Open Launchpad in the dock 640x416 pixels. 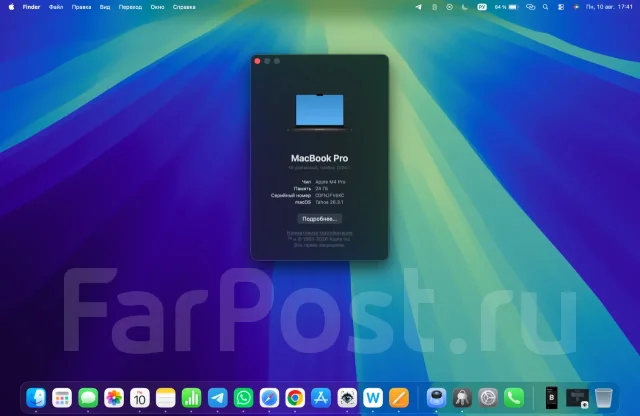(x=62, y=398)
